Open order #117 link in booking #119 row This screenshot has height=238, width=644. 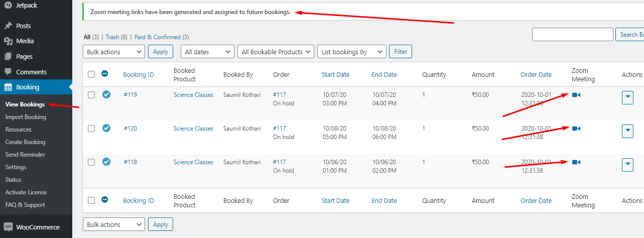pos(280,95)
